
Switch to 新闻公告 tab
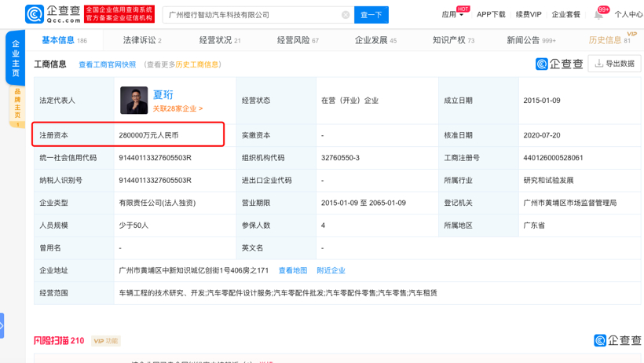coord(531,40)
